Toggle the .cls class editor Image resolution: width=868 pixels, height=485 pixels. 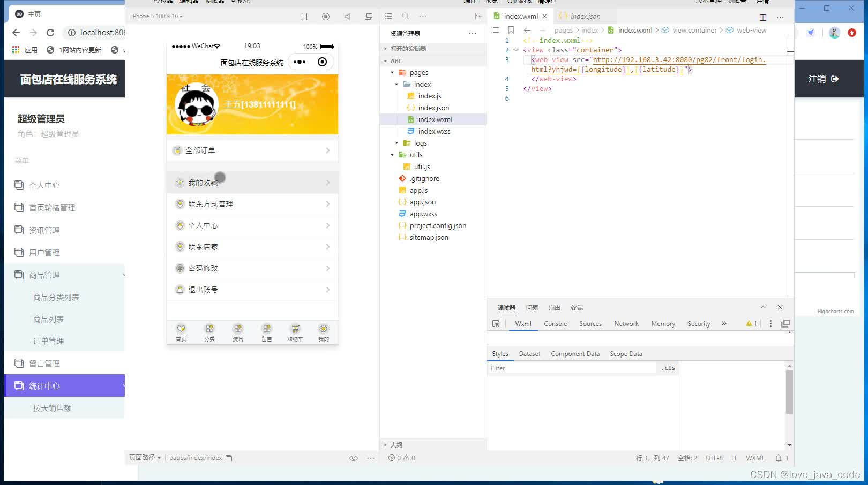point(668,368)
